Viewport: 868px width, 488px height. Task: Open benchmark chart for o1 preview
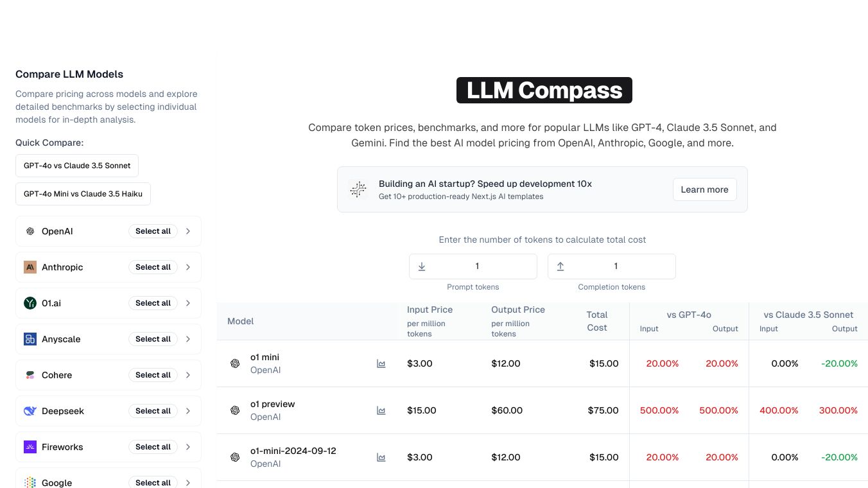pos(381,410)
